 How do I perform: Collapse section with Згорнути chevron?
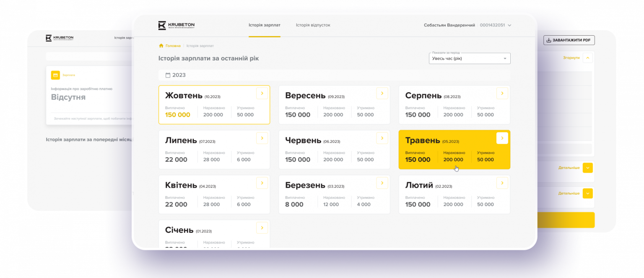587,58
